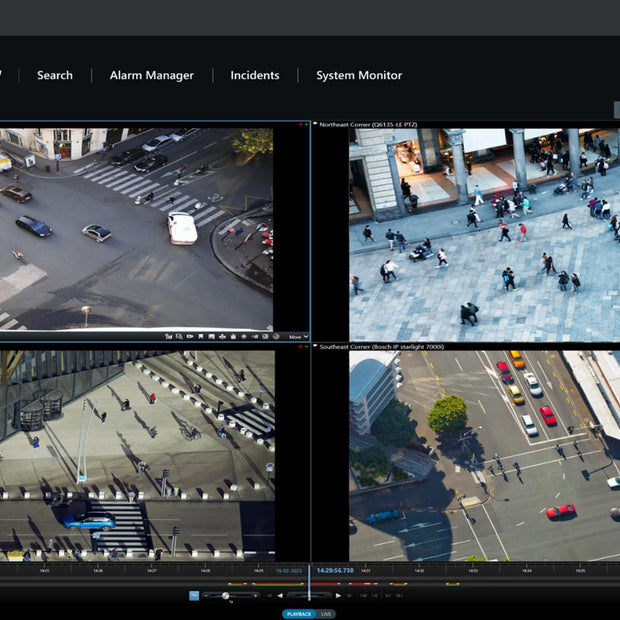Click the first dim skip button after next frame
The image size is (620, 620).
tap(363, 595)
